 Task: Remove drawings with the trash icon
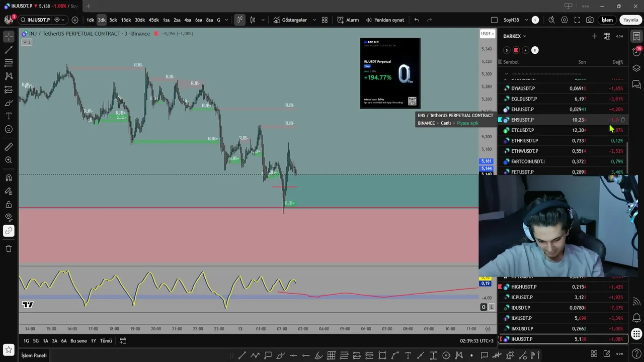9,248
